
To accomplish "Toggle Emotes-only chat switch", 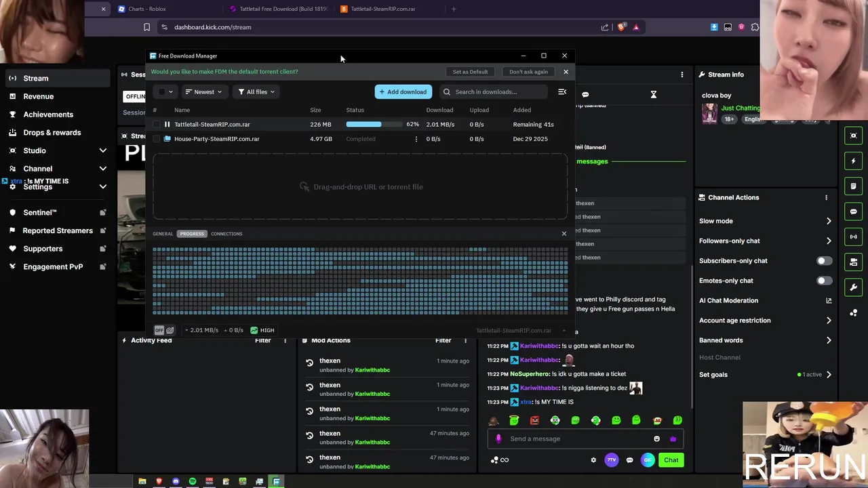I will [824, 281].
